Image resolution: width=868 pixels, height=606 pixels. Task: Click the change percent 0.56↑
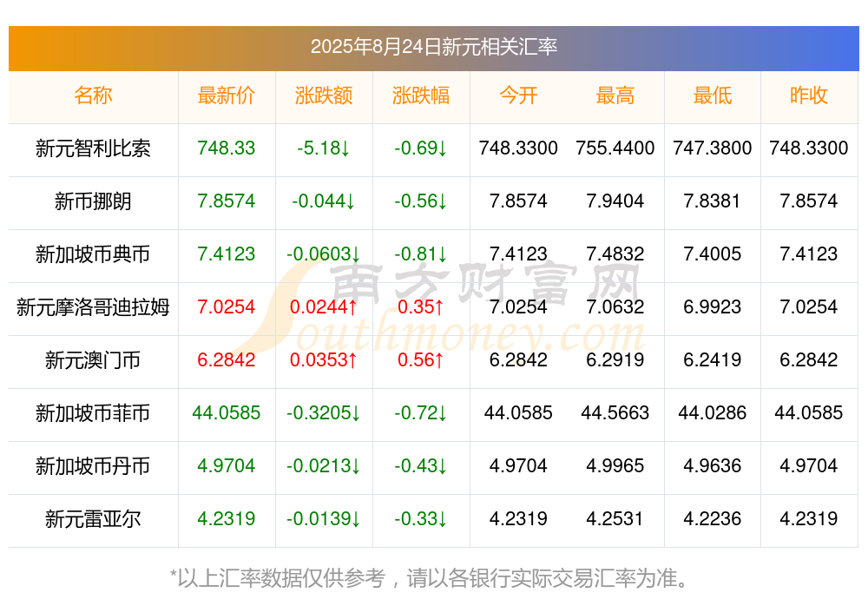[x=421, y=359]
